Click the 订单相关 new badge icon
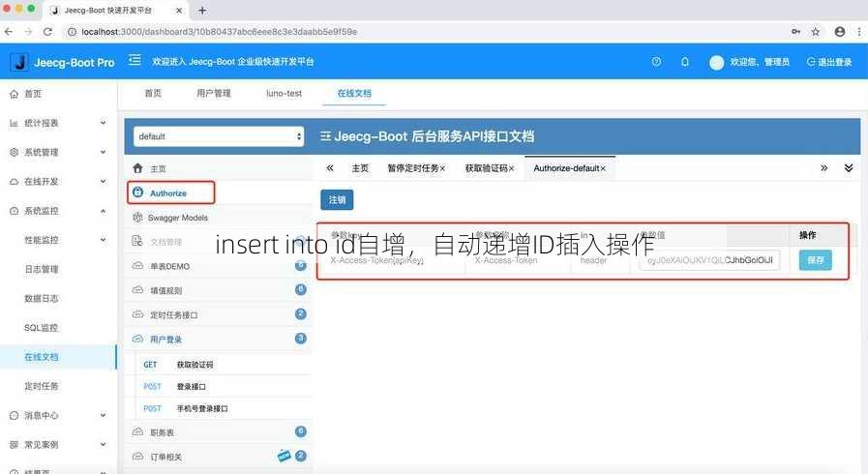Viewport: 868px width, 474px height. (x=284, y=456)
